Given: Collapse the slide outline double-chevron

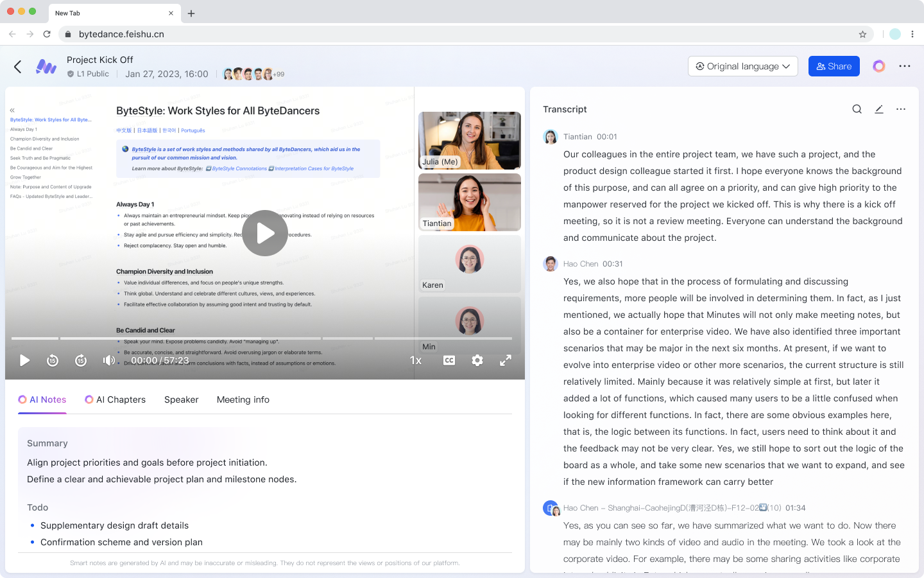Looking at the screenshot, I should (12, 110).
